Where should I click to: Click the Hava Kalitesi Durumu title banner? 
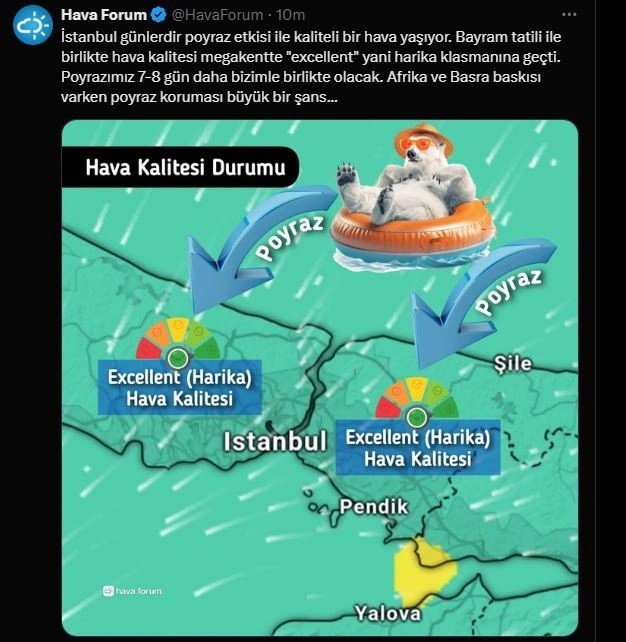pyautogui.click(x=181, y=167)
